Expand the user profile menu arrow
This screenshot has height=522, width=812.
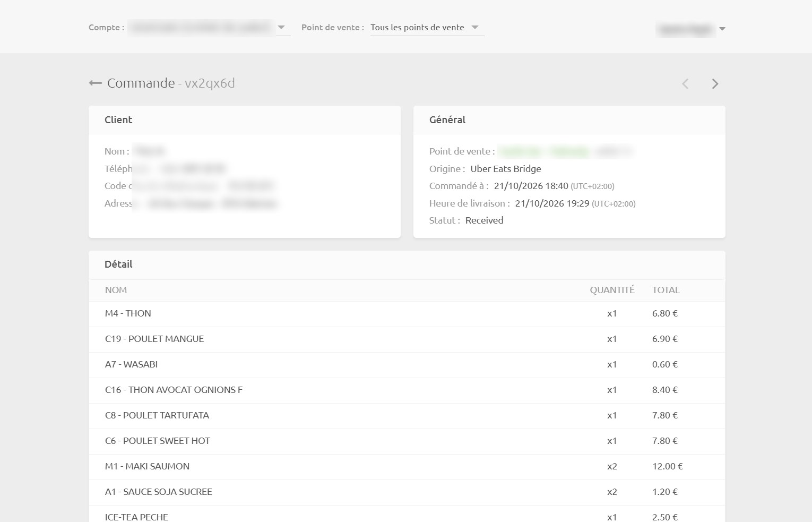pyautogui.click(x=722, y=29)
